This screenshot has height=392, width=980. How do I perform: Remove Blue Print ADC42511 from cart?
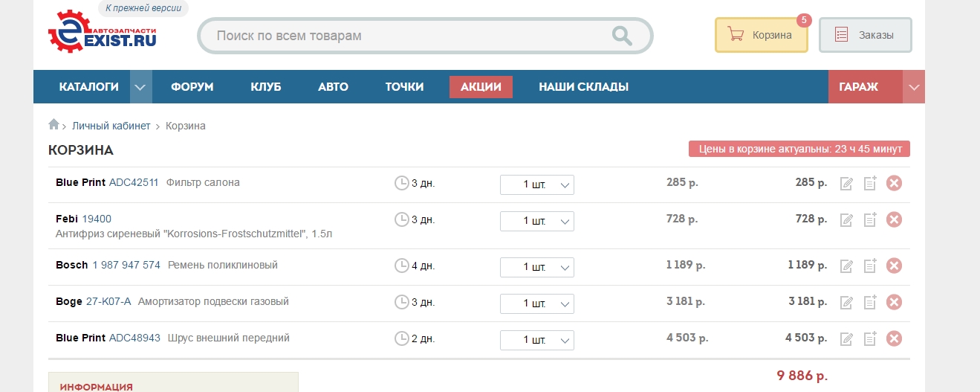pyautogui.click(x=894, y=183)
